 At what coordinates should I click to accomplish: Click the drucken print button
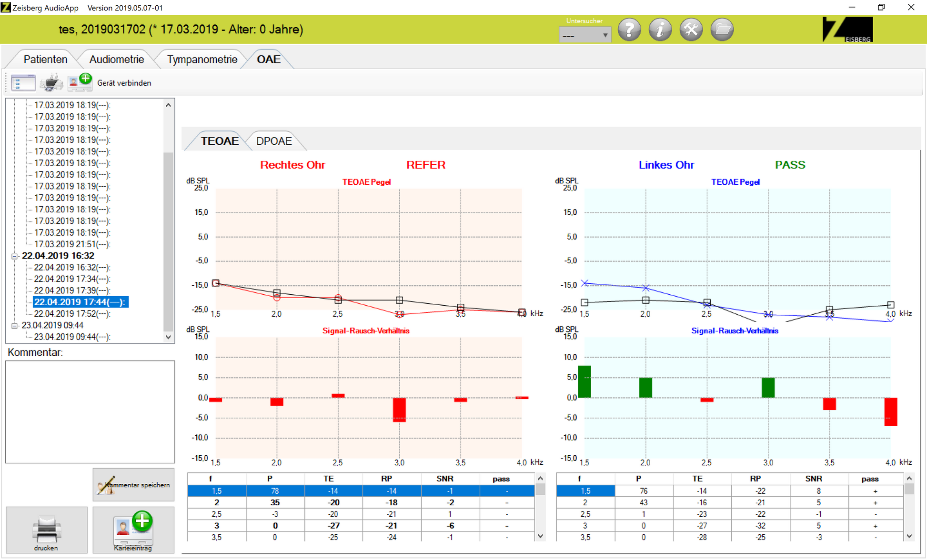46,530
